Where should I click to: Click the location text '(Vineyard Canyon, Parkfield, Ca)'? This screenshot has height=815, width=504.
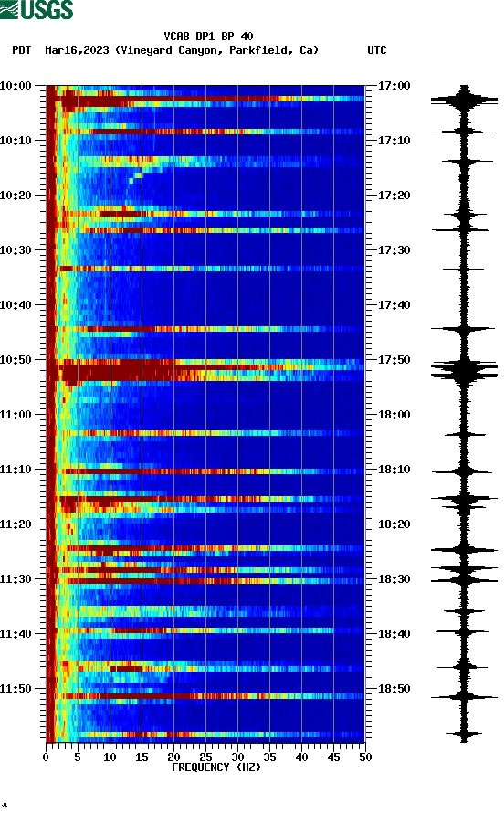216,50
